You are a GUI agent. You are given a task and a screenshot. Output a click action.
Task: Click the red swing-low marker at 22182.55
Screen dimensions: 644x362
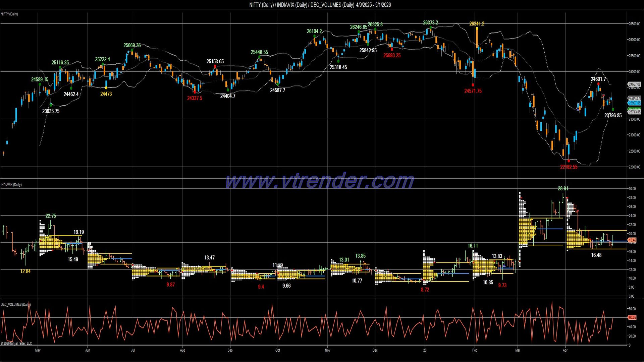[x=569, y=161]
